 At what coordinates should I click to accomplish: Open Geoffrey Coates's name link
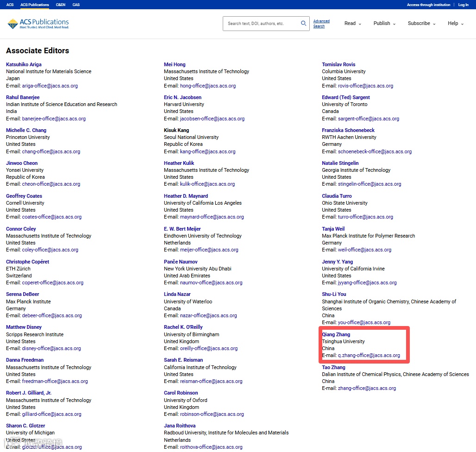click(x=24, y=196)
